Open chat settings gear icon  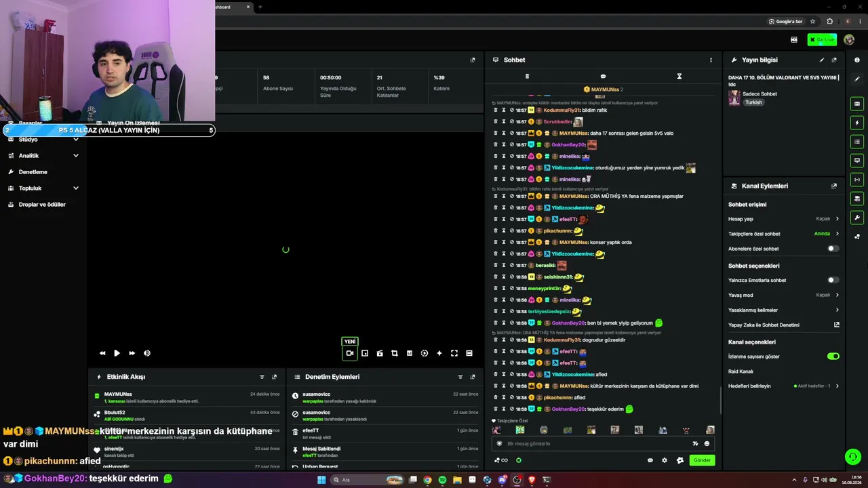tap(665, 460)
